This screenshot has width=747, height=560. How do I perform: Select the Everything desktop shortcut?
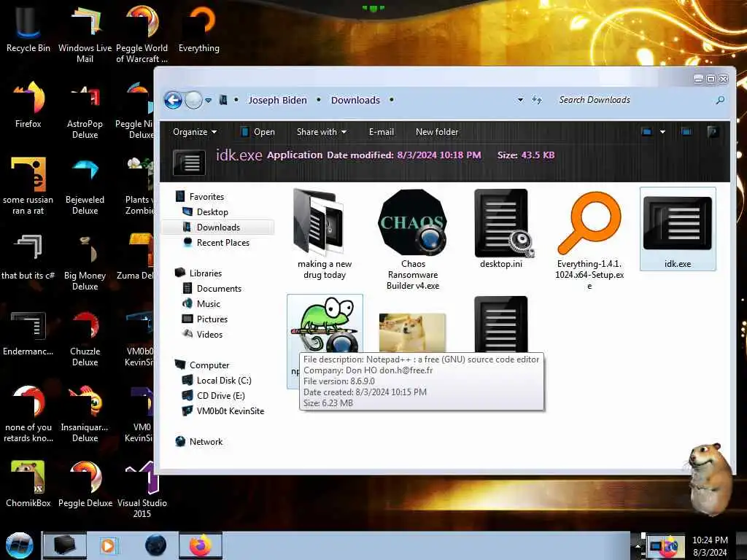click(199, 29)
